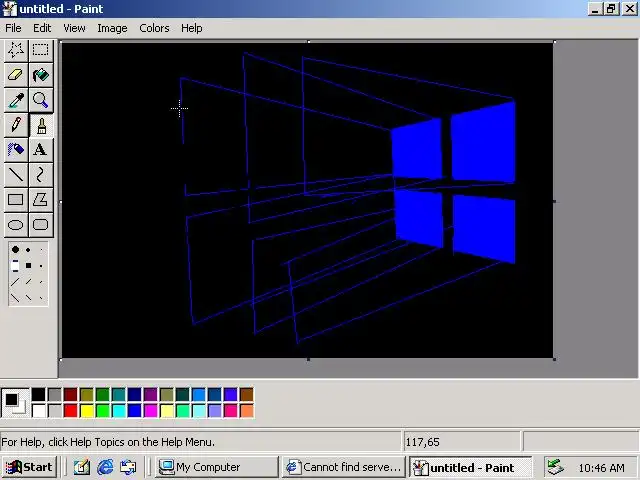This screenshot has height=480, width=640.
Task: Choose the large round brush shape
Action: (15, 249)
